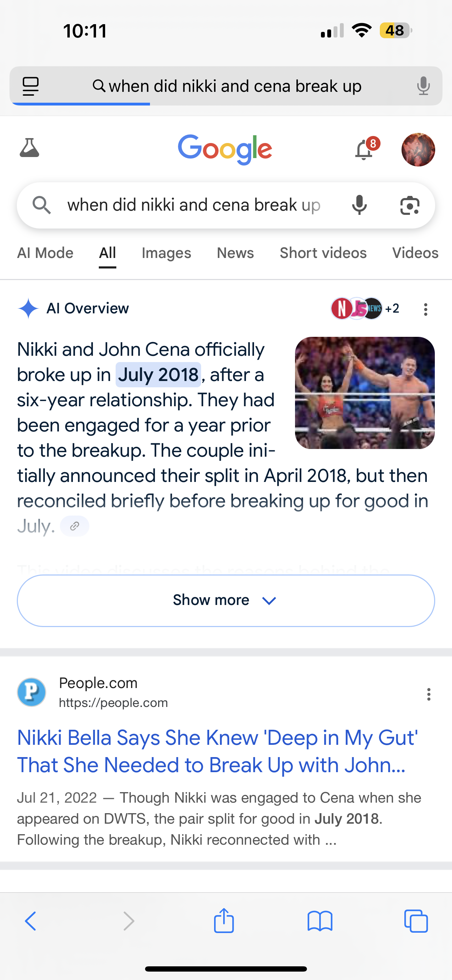
Task: Open Google notifications bell
Action: click(364, 150)
